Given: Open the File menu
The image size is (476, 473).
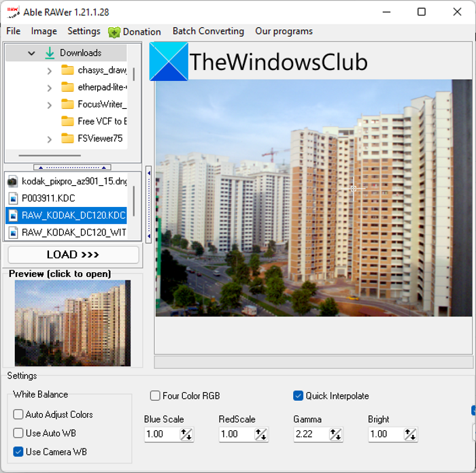Looking at the screenshot, I should coord(14,31).
